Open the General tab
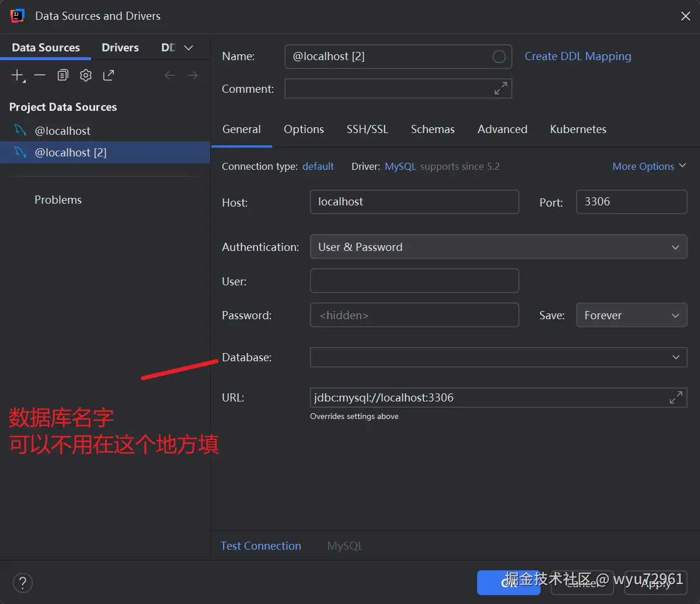The image size is (700, 604). pos(242,130)
